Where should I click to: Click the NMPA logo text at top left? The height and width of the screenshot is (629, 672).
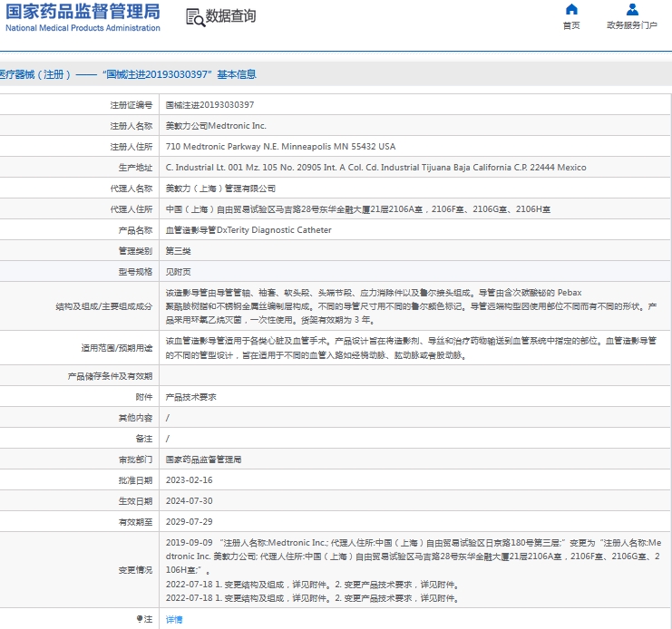tap(83, 17)
